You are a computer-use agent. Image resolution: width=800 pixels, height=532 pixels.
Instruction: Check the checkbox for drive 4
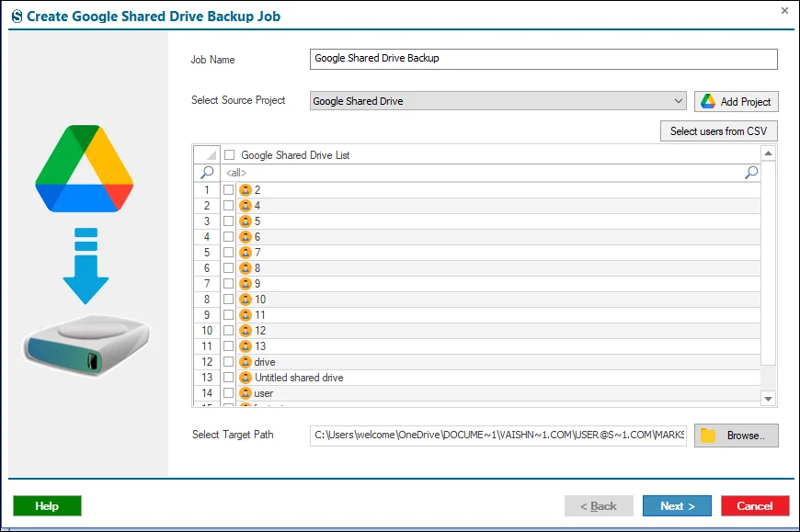tap(229, 206)
